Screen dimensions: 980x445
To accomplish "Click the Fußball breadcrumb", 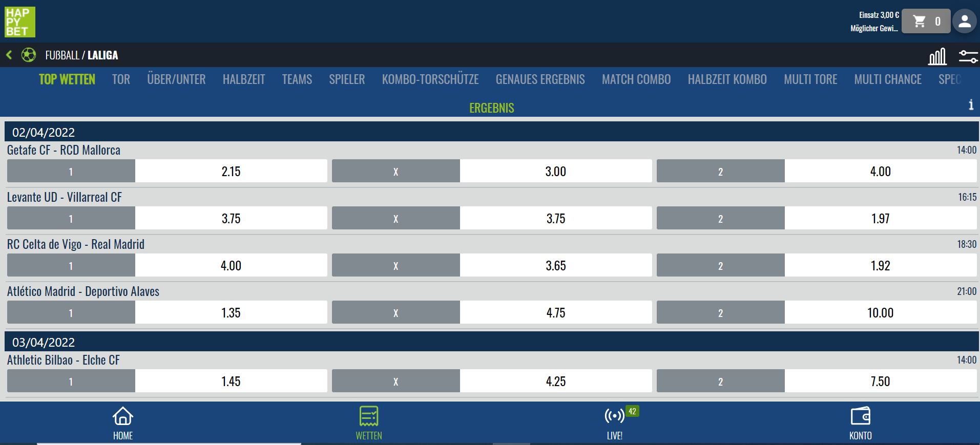I will (x=62, y=55).
